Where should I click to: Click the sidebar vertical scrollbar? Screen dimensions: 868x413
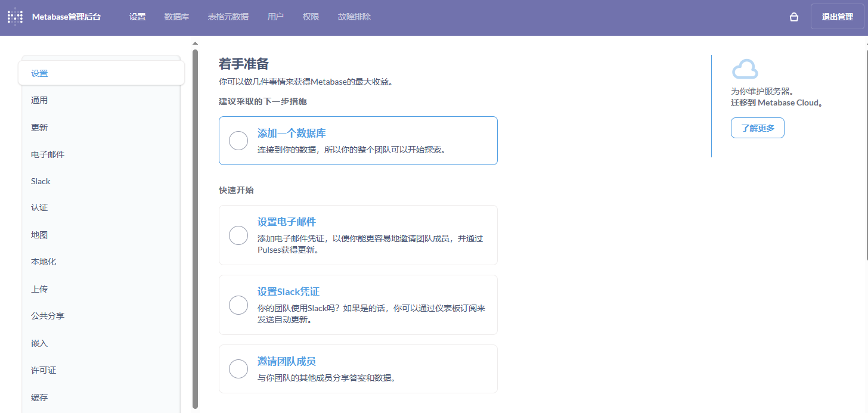coord(195,226)
